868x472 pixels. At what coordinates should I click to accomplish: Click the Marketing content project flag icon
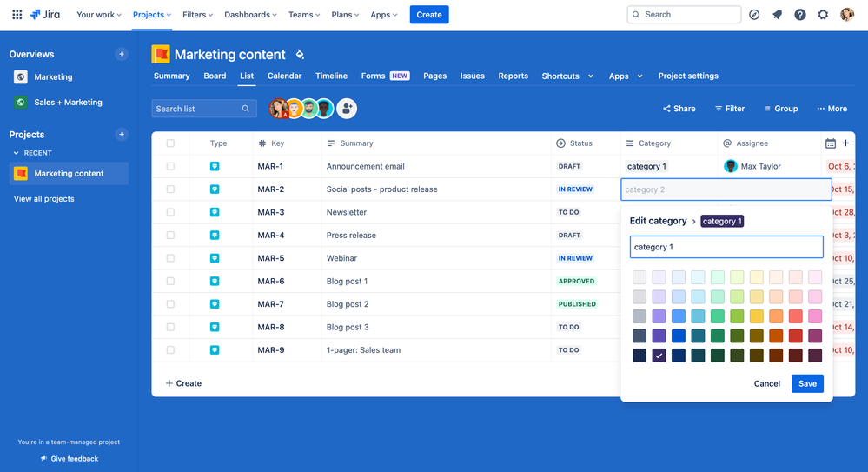[161, 54]
